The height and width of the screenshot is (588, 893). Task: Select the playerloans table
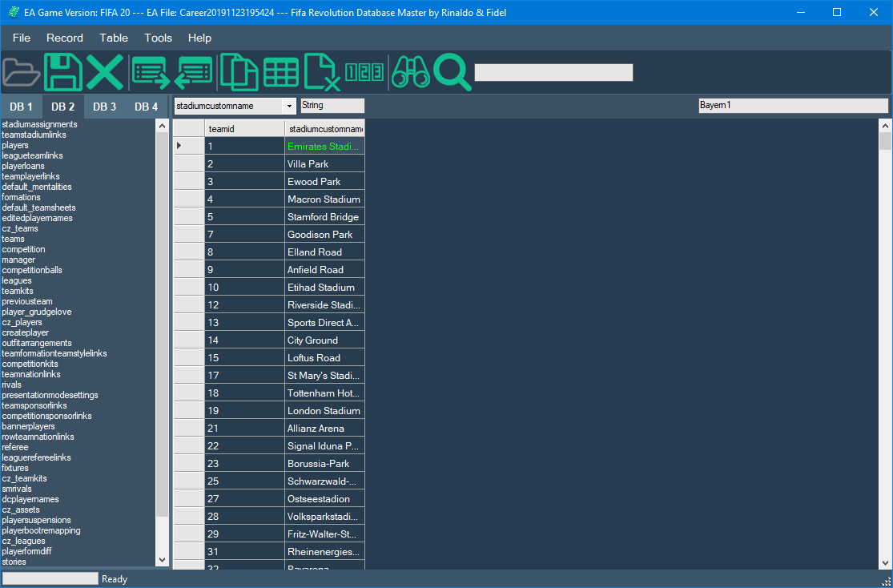click(x=23, y=166)
